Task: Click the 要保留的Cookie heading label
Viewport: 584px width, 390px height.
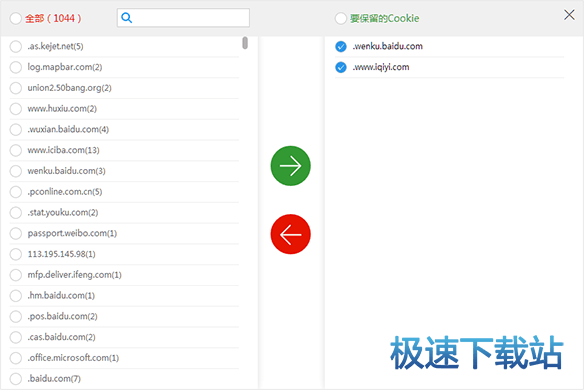Action: (384, 18)
